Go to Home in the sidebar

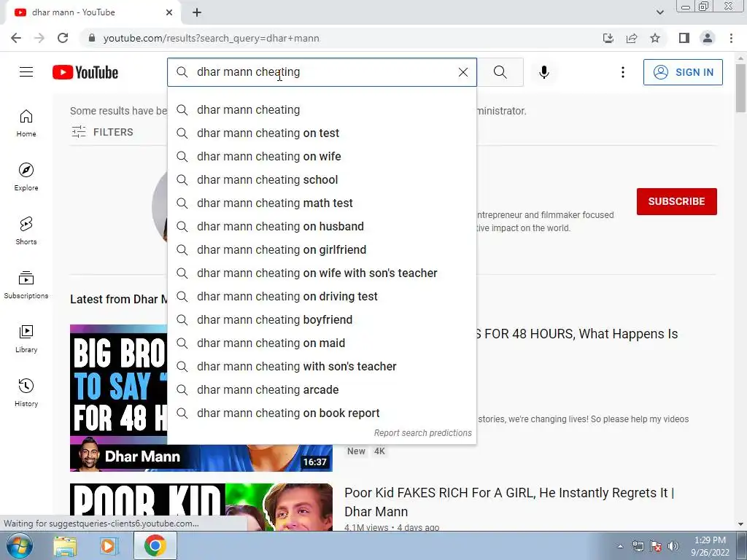[x=26, y=123]
